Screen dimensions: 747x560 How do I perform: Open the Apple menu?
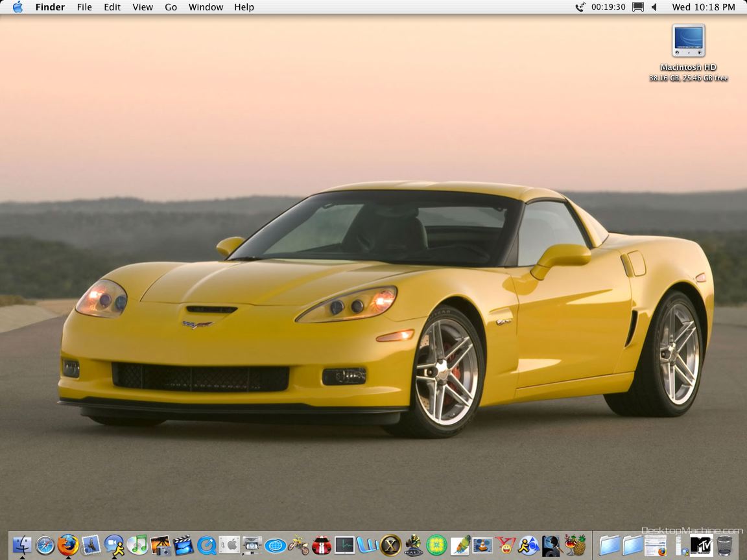[18, 7]
